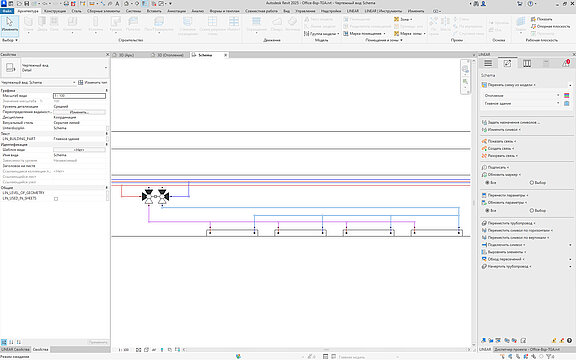
Task: Click Обход пересечений icon
Action: [x=484, y=259]
